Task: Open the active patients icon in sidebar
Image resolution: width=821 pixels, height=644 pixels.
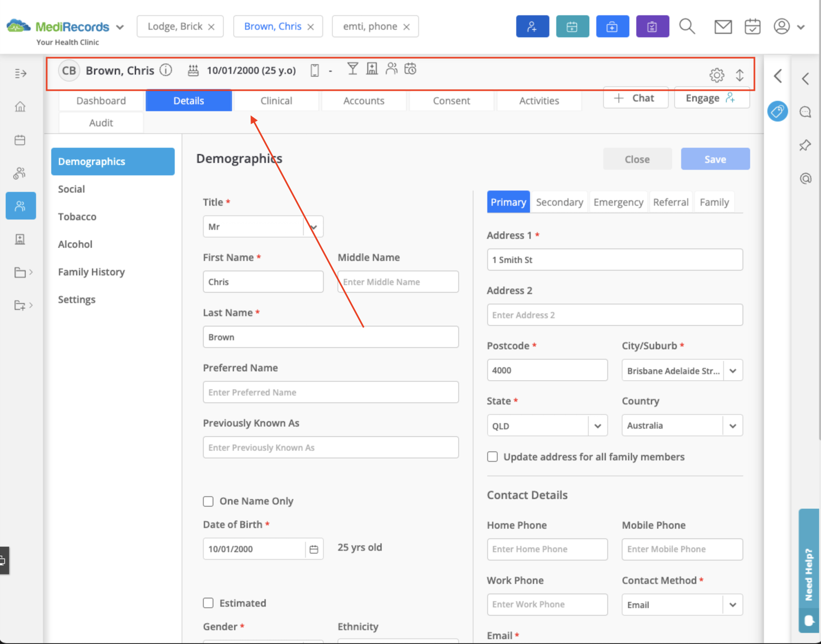Action: click(20, 206)
